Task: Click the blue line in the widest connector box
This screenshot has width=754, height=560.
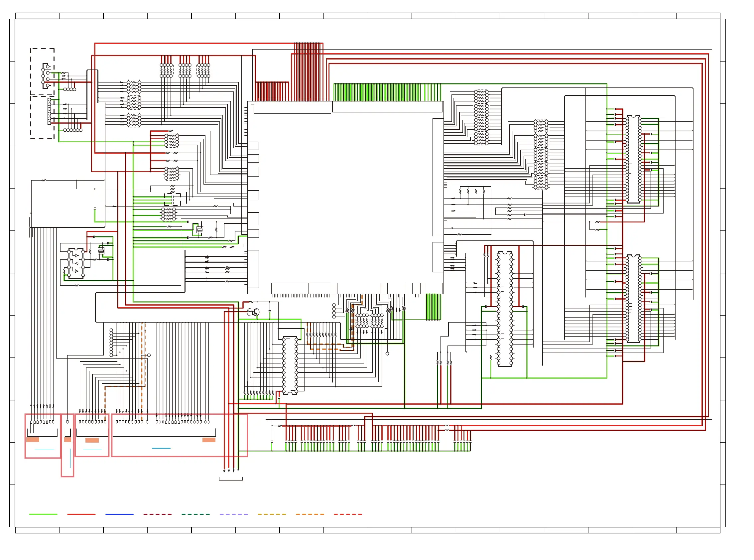Action: pos(161,448)
